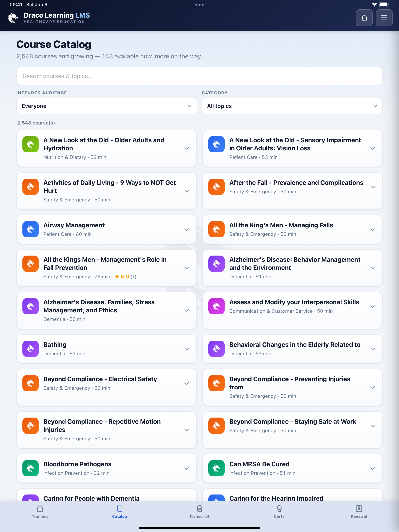This screenshot has height=532, width=399.
Task: Expand Sensory Impairment Vision Loss chevron
Action: pyautogui.click(x=373, y=149)
